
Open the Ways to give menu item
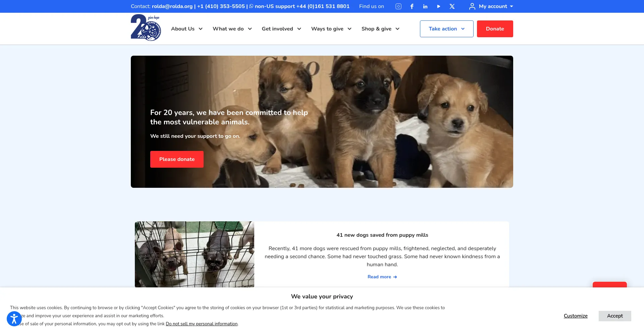click(327, 29)
